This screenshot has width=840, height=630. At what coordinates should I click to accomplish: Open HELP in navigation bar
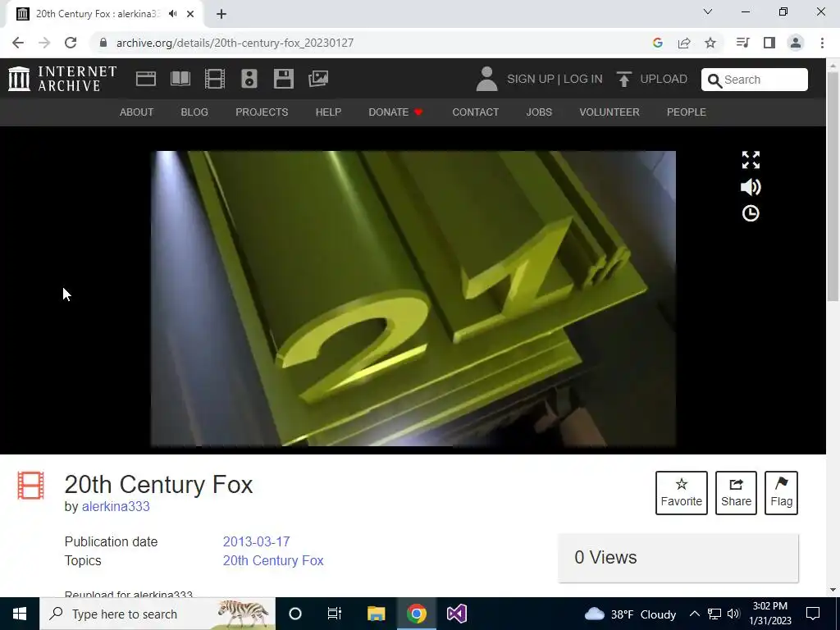coord(328,112)
